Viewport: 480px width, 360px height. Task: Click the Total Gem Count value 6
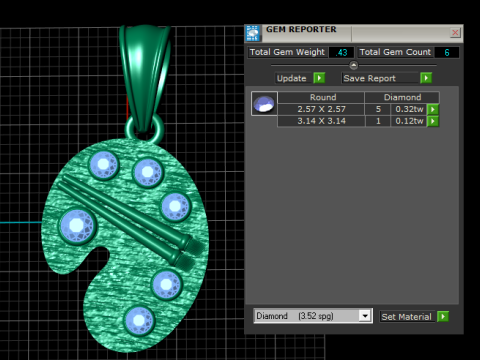(x=447, y=52)
